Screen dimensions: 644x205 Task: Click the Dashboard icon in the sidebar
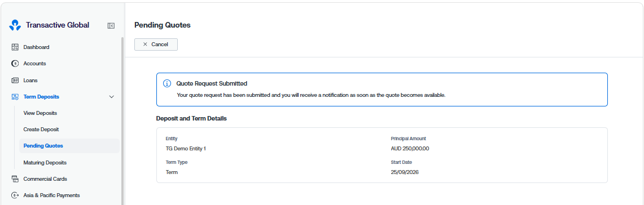coord(15,47)
